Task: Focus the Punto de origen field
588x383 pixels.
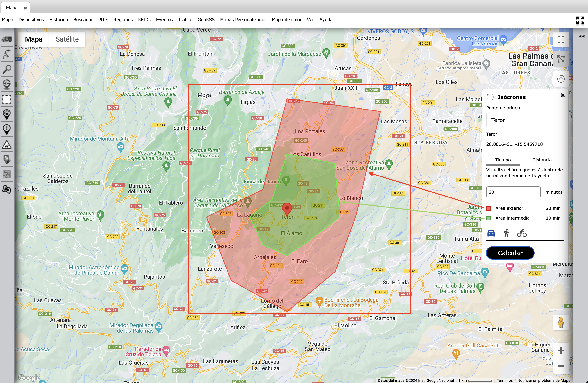Action: 525,120
